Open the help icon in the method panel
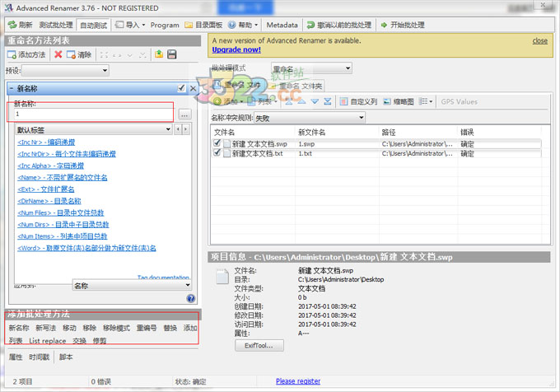Image resolution: width=560 pixels, height=392 pixels. [x=191, y=299]
